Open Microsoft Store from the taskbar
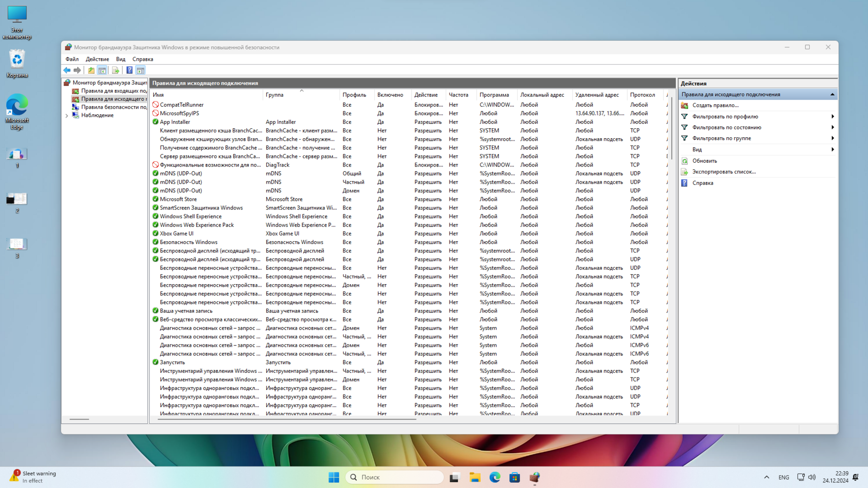 515,477
